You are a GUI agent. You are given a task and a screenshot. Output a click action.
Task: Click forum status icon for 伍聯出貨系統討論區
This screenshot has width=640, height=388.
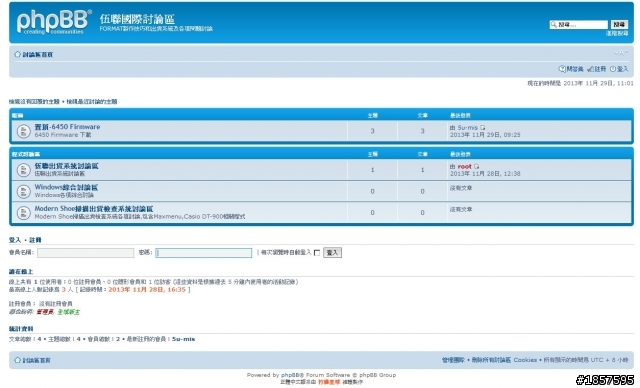[x=24, y=170]
